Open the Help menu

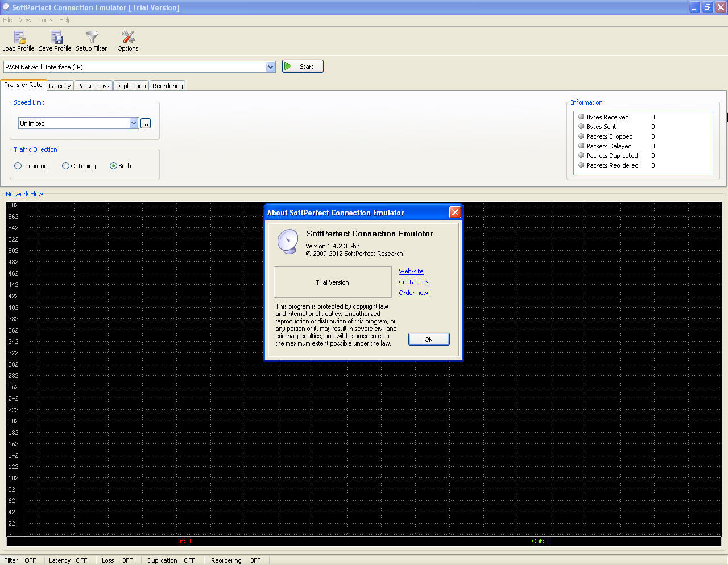click(65, 20)
